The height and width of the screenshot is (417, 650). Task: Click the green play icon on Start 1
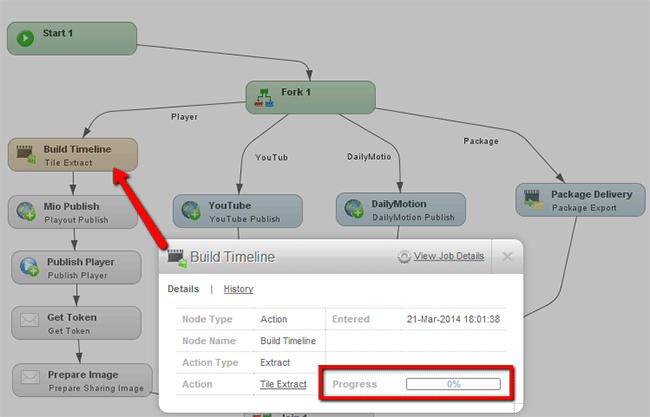[26, 38]
